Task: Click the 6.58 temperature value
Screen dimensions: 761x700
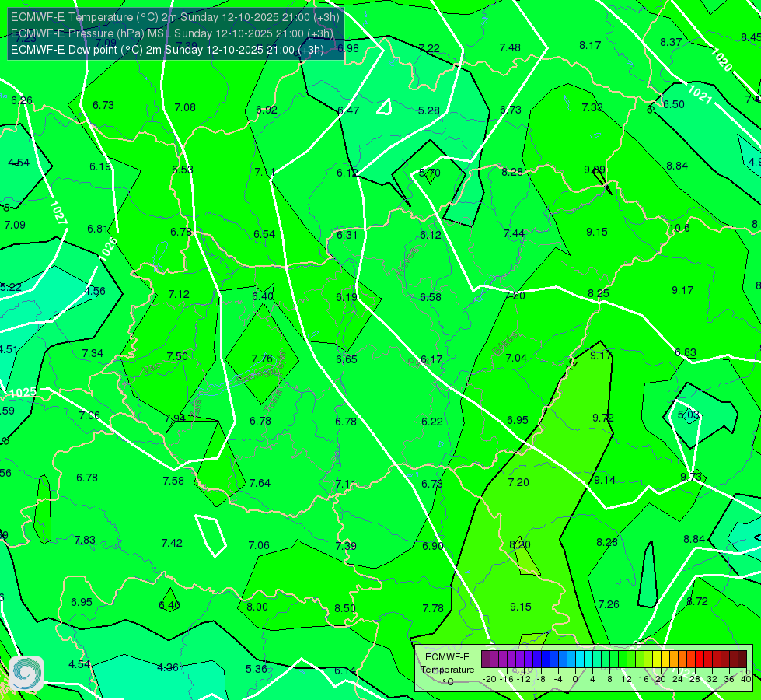Action: coord(431,297)
